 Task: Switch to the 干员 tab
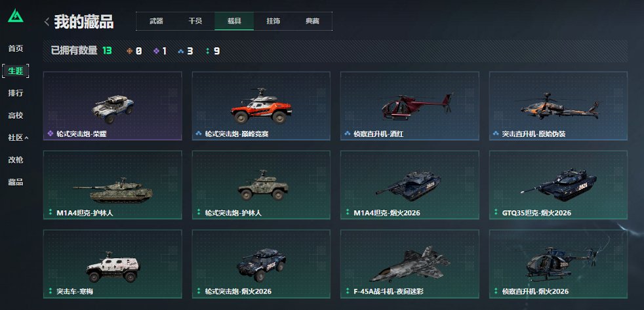point(195,21)
